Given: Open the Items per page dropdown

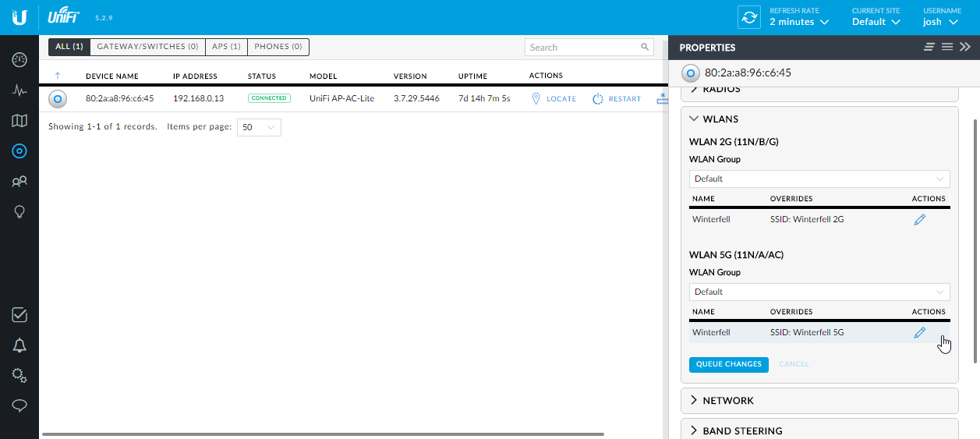Looking at the screenshot, I should [x=259, y=127].
